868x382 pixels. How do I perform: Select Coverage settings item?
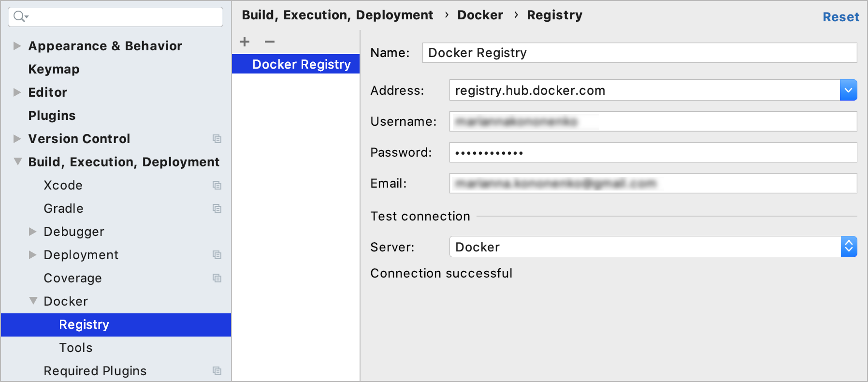click(72, 278)
